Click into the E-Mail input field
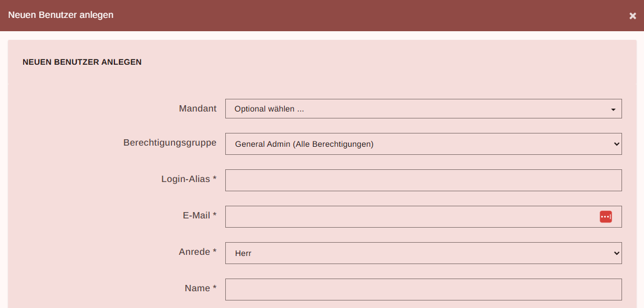This screenshot has width=644, height=308. coord(410,217)
